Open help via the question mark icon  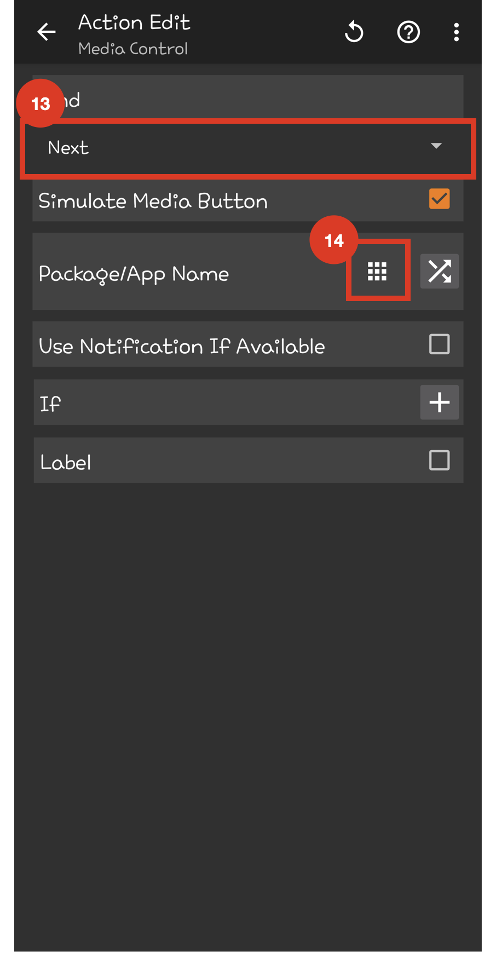click(408, 32)
